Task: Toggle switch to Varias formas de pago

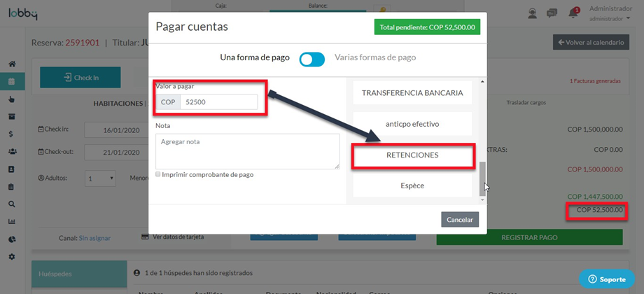Action: pos(312,59)
